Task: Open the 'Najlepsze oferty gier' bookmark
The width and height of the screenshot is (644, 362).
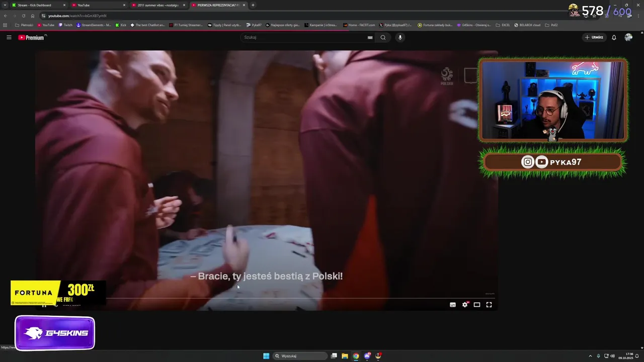Action: 282,25
